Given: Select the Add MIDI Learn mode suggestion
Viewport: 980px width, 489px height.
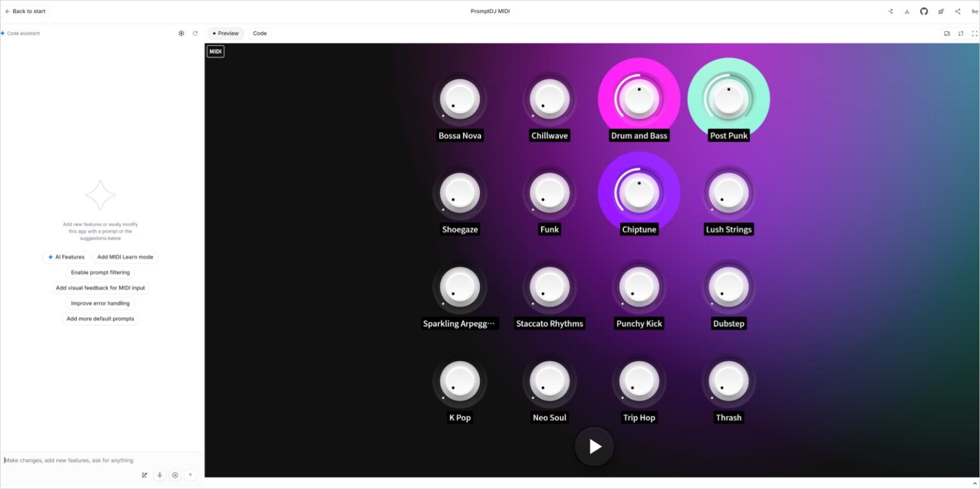Looking at the screenshot, I should point(125,257).
